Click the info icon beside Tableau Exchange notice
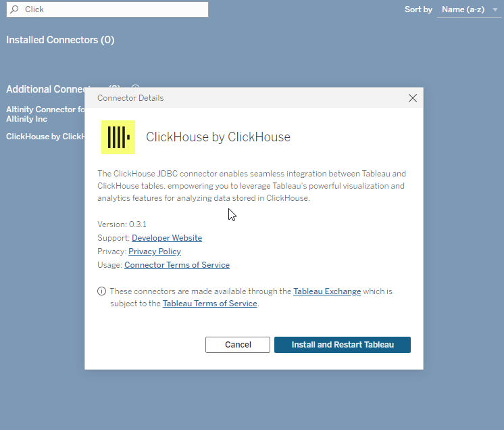The width and height of the screenshot is (504, 430). coord(101,291)
